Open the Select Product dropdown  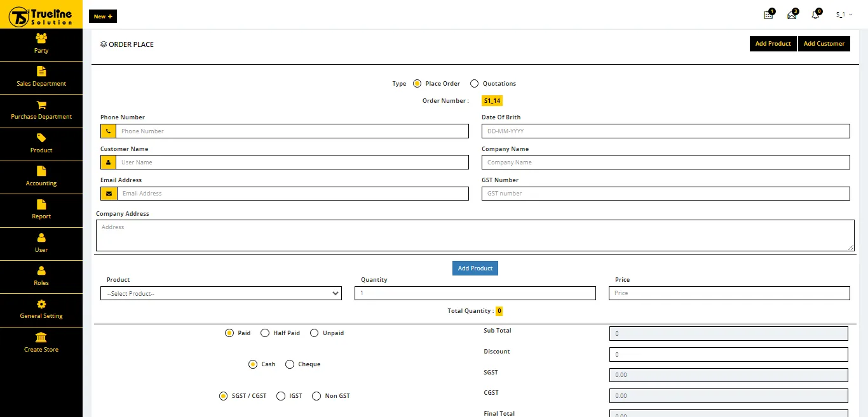pyautogui.click(x=221, y=293)
